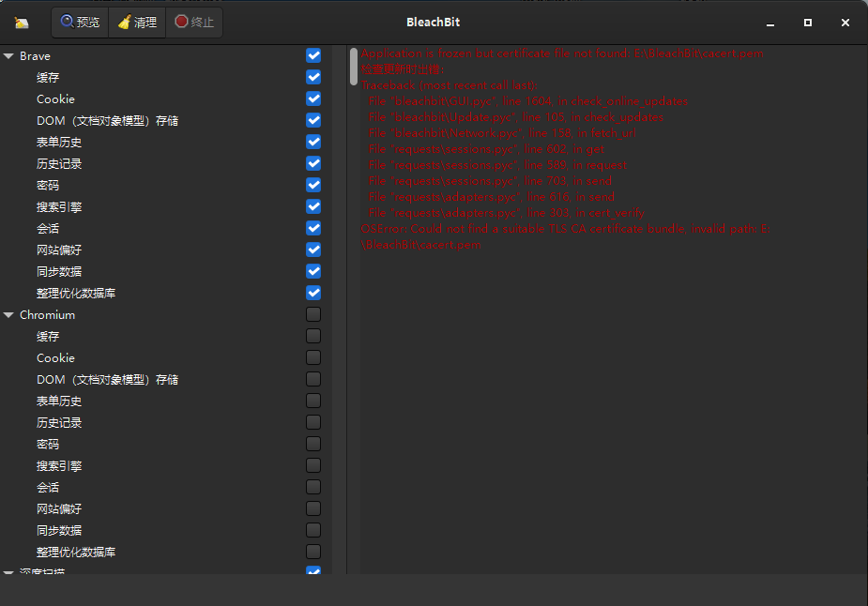Select DOM 存储 row under Chromium
Image resolution: width=868 pixels, height=606 pixels.
(107, 380)
